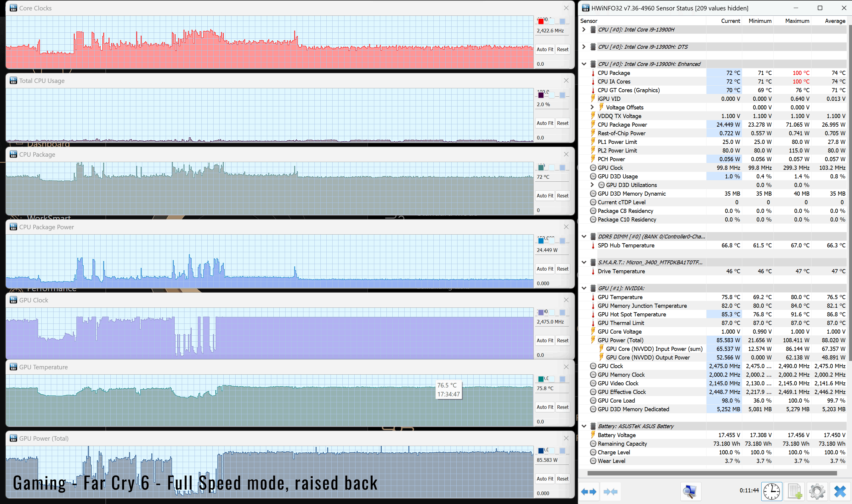This screenshot has width=852, height=504.
Task: Click the circle icon beside GPU Core Load
Action: coord(593,401)
